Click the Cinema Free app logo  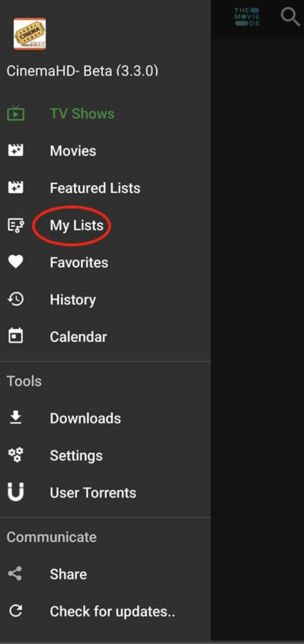30,34
